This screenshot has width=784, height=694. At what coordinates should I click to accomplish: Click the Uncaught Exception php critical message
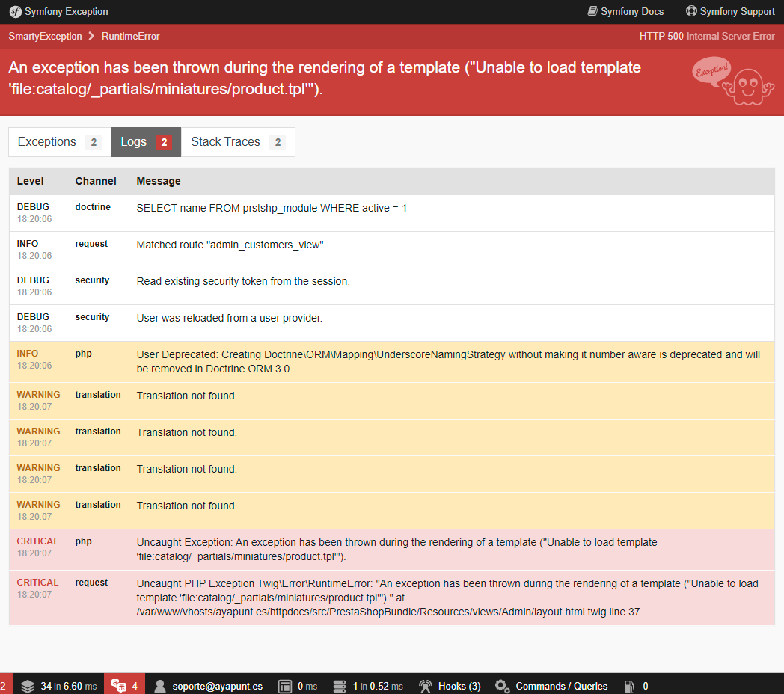coord(397,550)
